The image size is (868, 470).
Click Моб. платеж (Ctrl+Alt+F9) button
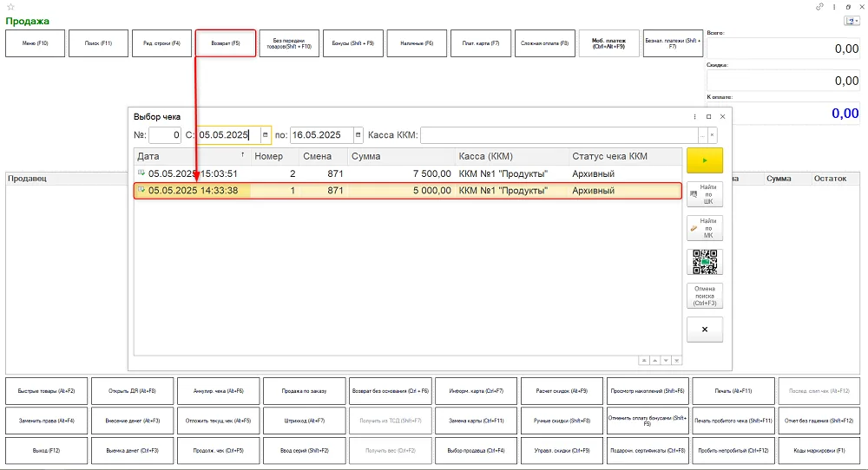pos(609,43)
